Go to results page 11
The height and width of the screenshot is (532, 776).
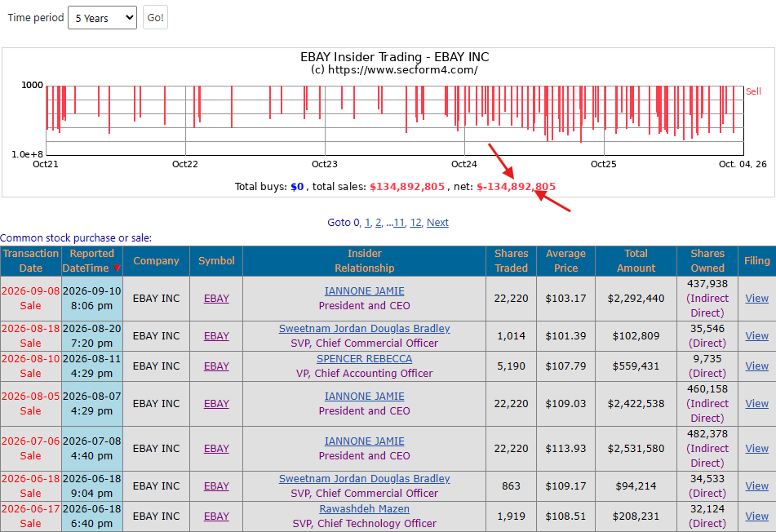pyautogui.click(x=399, y=223)
